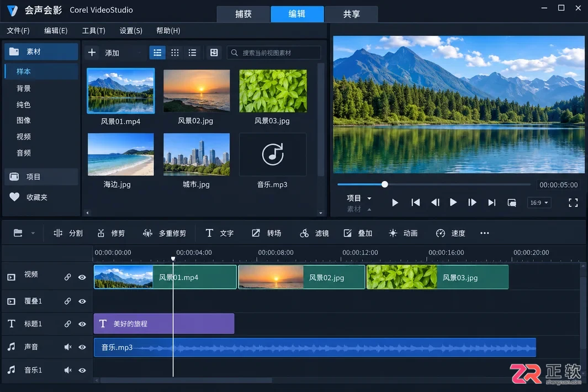Open the 项目 section in sidebar
Screen dimensions: 588x392
click(x=41, y=177)
